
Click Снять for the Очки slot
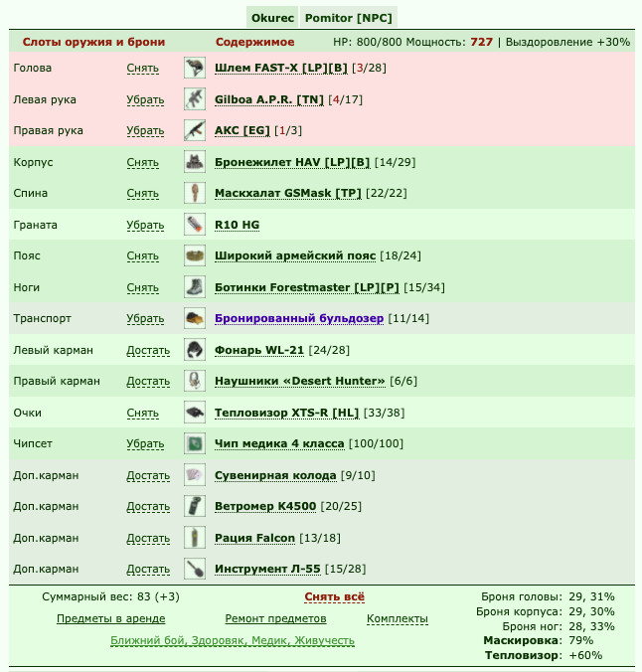click(143, 413)
